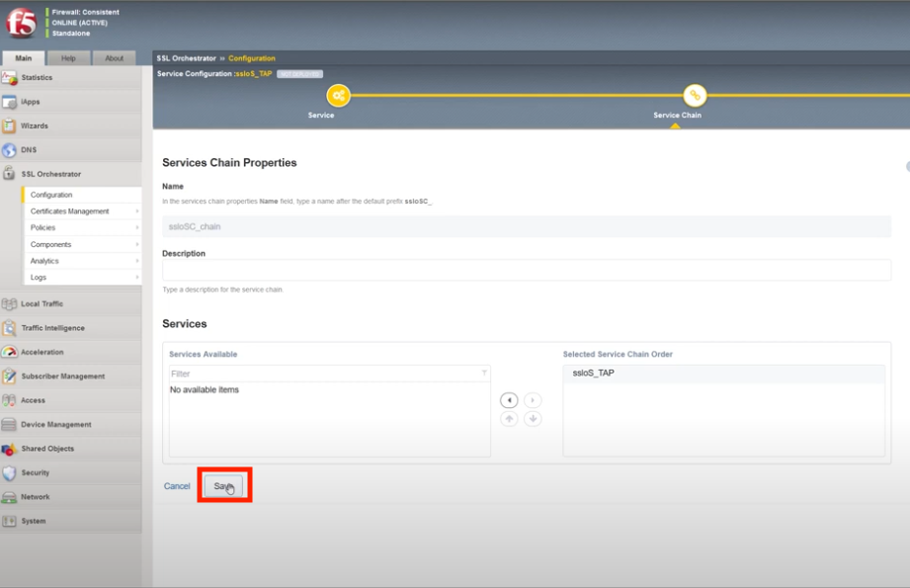
Task: Click the Save button
Action: pos(223,486)
